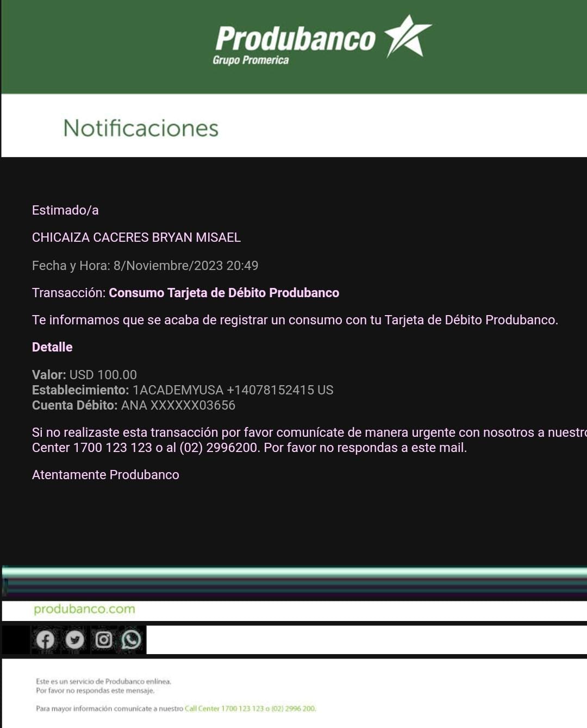Image resolution: width=587 pixels, height=728 pixels.
Task: Open the Facebook social icon
Action: [45, 639]
